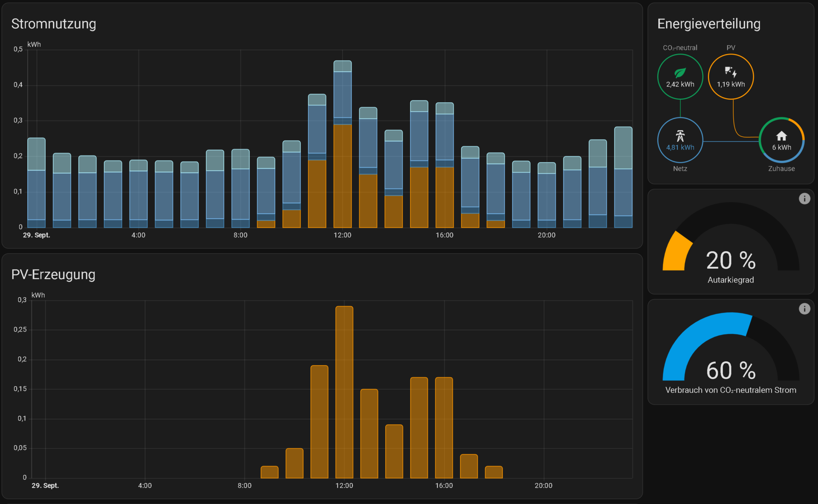Screen dimensions: 818x504
Task: Click the Zuhause house icon
Action: pyautogui.click(x=781, y=136)
